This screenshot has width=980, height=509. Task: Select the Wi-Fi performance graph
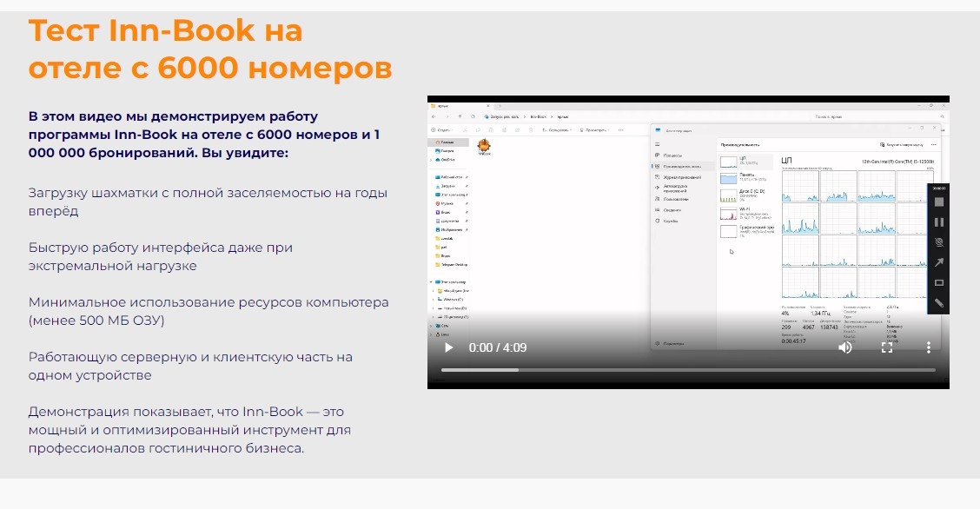coord(743,211)
